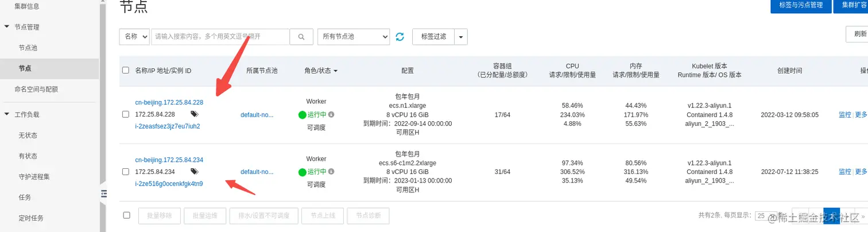Open instance ID link i-2ze516g0ocenkfgk4tn9
This screenshot has width=868, height=232.
169,184
